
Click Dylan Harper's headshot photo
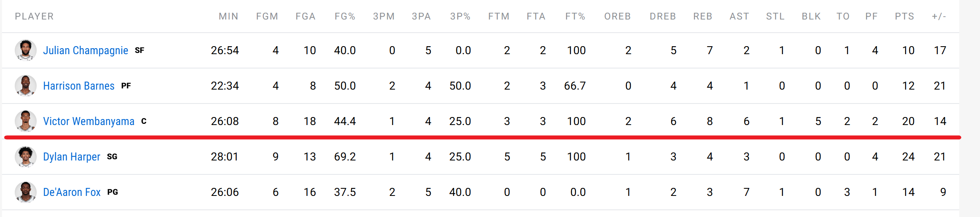[26, 156]
